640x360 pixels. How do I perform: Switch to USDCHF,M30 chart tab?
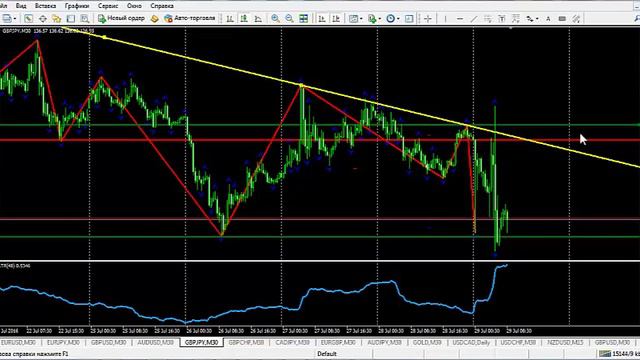click(x=518, y=342)
